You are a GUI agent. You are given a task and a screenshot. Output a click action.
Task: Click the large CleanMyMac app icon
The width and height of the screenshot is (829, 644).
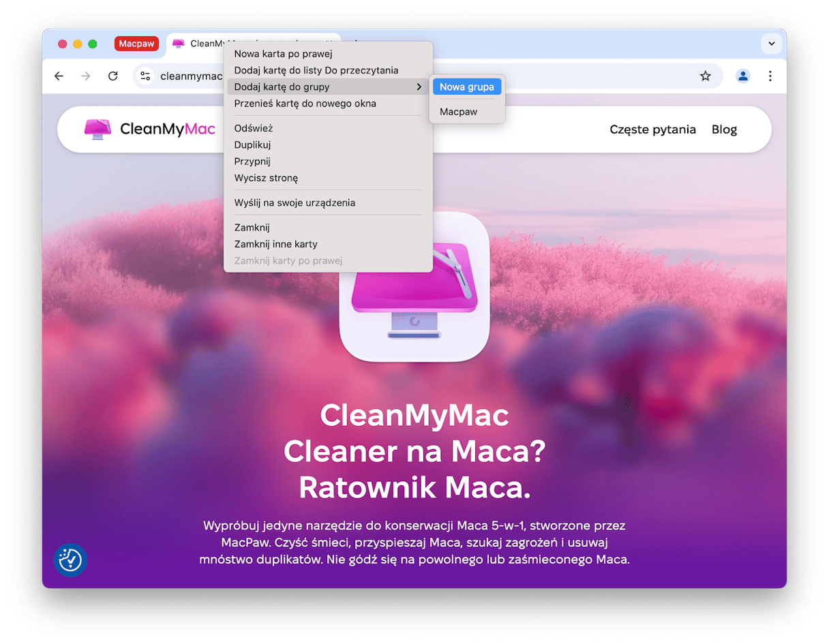coord(414,287)
